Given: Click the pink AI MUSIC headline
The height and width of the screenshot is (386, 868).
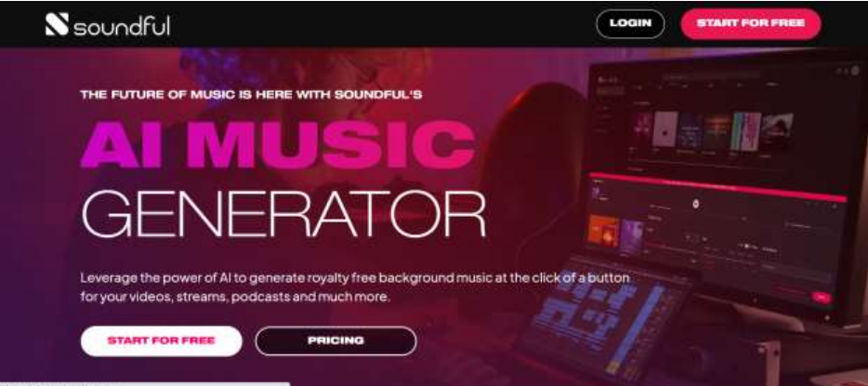Looking at the screenshot, I should click(x=277, y=146).
